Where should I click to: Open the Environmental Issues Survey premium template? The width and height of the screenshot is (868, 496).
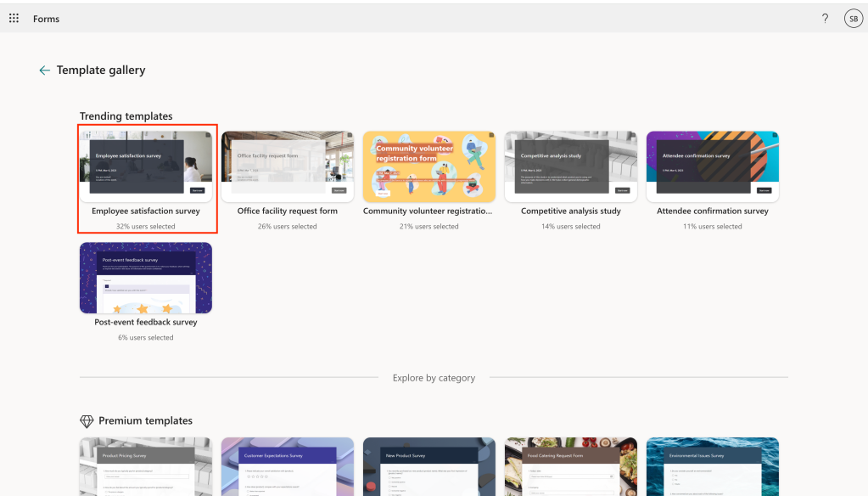click(712, 467)
